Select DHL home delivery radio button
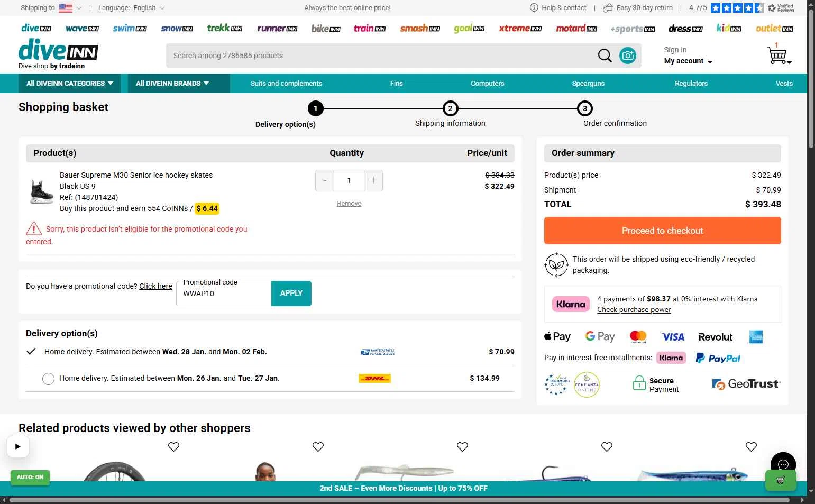 [x=48, y=379]
